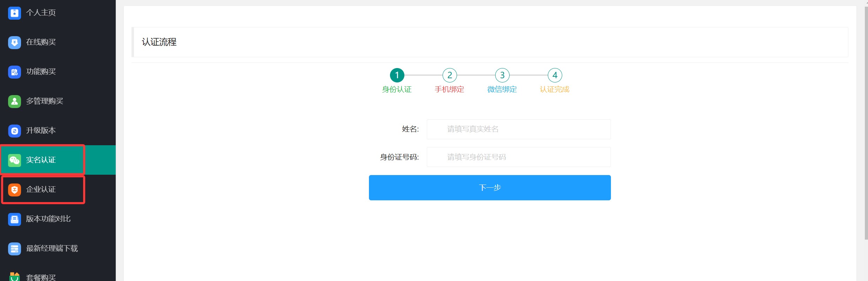868x281 pixels.
Task: Select step 2 手机绑定 circle
Action: [450, 75]
